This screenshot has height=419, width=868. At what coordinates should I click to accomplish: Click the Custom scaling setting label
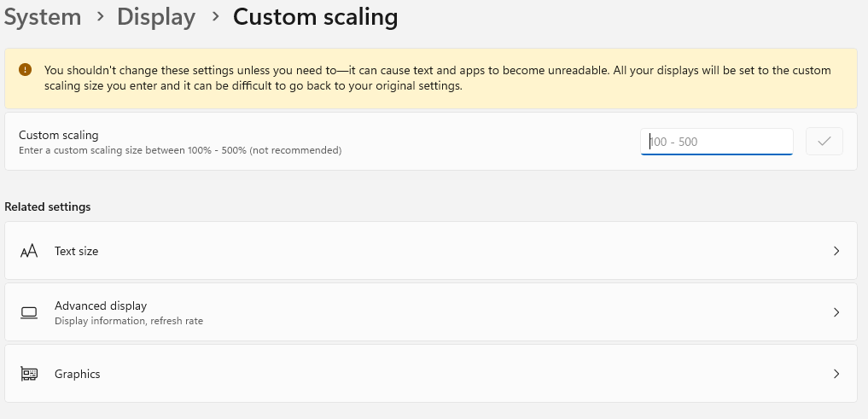click(x=59, y=135)
